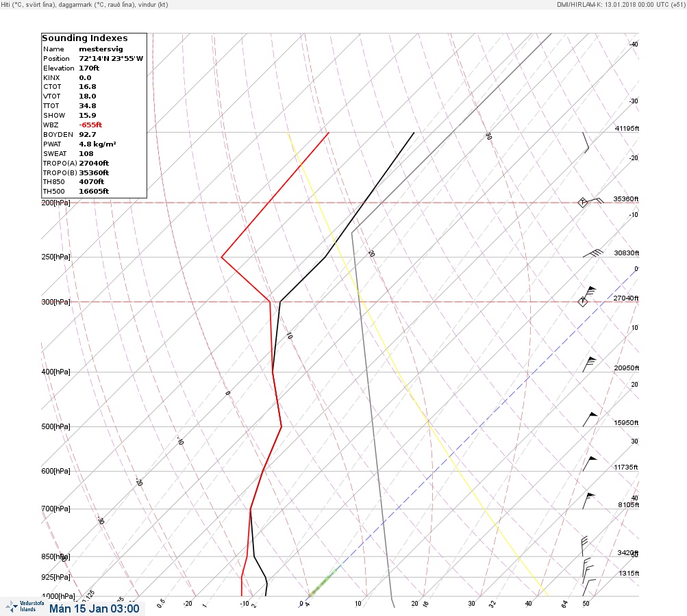The width and height of the screenshot is (687, 616).
Task: Click the wind barb at 1315ft
Action: pyautogui.click(x=588, y=567)
